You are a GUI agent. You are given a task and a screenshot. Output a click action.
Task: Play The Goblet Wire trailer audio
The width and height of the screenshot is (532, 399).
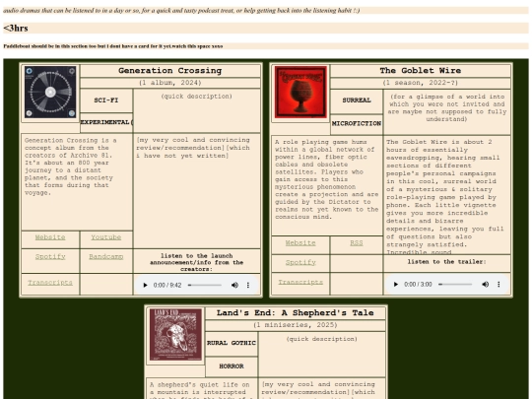tap(396, 285)
